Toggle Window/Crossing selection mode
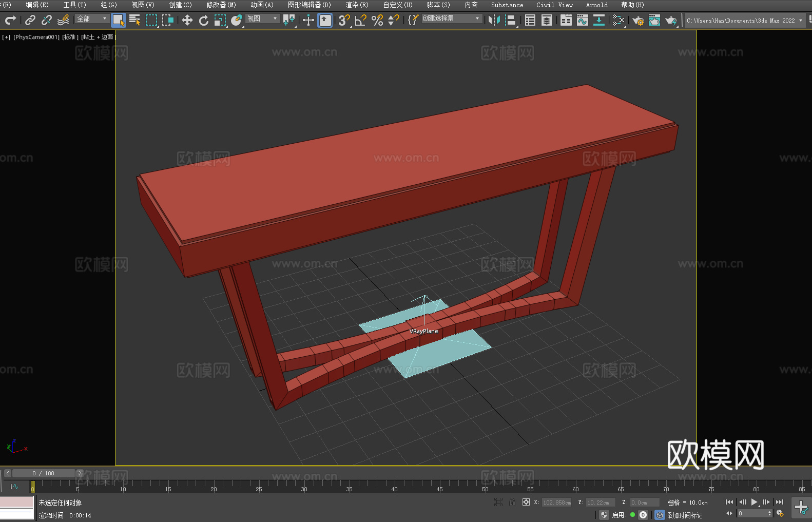Image resolution: width=812 pixels, height=522 pixels. [168, 20]
